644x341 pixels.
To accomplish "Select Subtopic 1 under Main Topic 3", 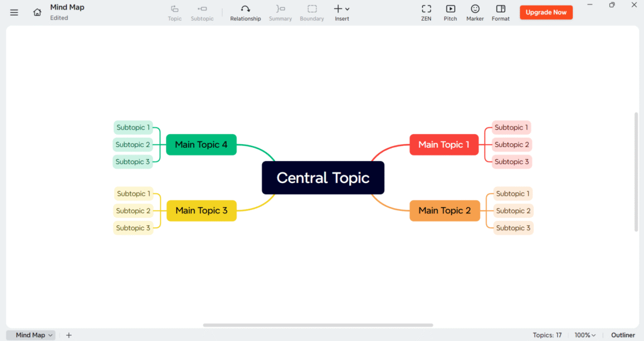I will pyautogui.click(x=133, y=194).
